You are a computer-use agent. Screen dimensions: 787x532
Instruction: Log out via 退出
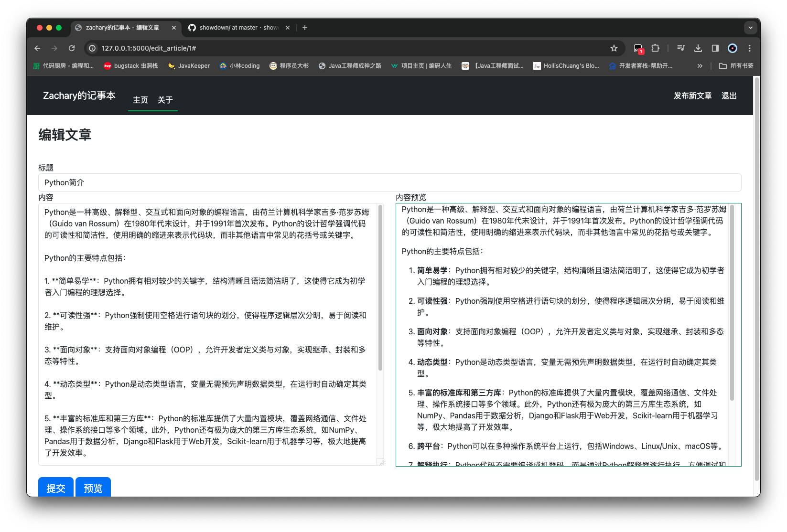(729, 96)
